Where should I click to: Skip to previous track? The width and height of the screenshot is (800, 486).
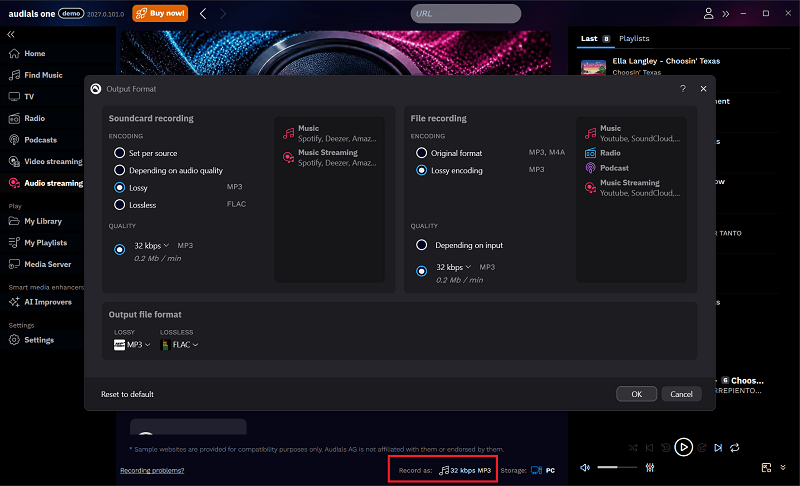(649, 448)
